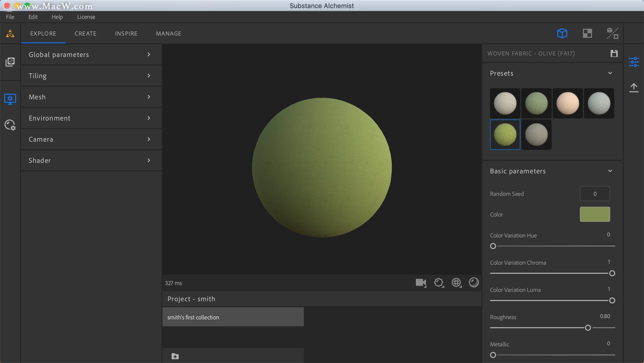Select the grey fabric preset thumbnail
The width and height of the screenshot is (644, 363).
536,135
